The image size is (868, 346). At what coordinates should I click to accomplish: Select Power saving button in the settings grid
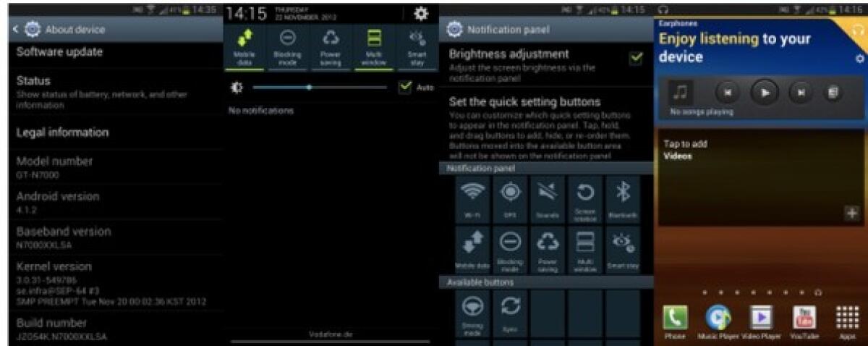point(547,248)
